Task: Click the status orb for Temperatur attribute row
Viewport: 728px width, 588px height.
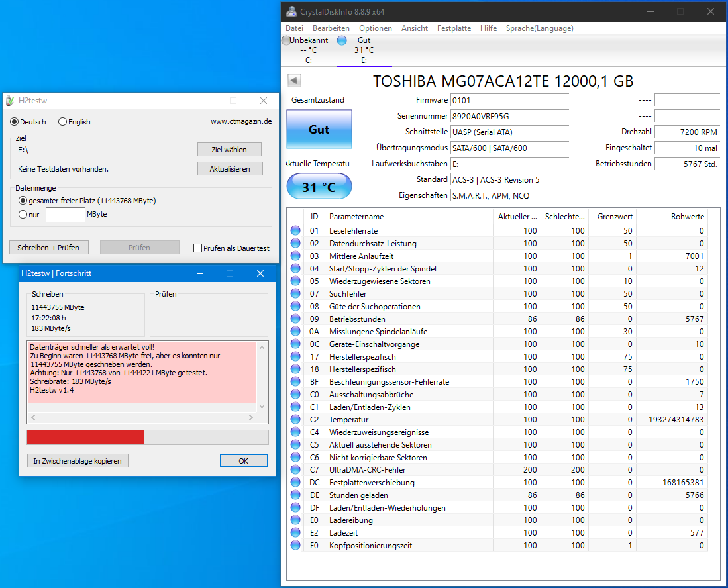Action: coord(295,419)
